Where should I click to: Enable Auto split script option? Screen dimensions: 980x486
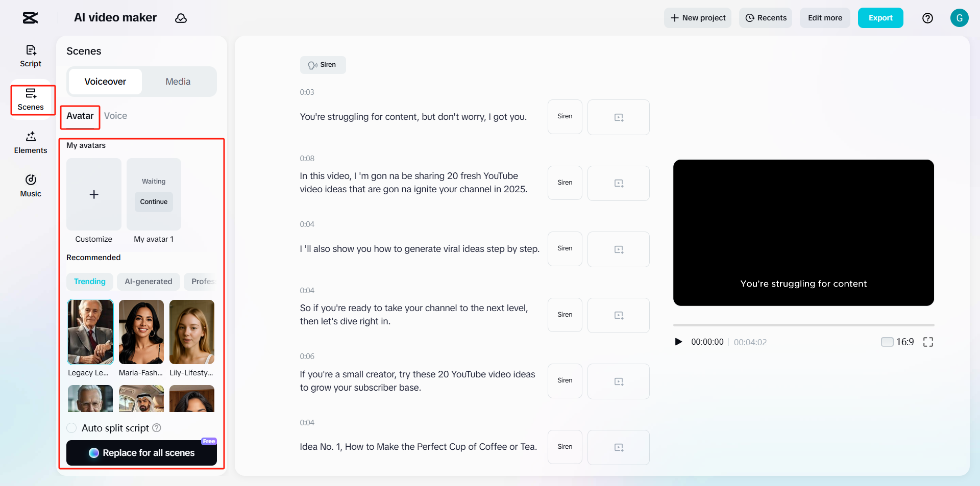point(72,428)
